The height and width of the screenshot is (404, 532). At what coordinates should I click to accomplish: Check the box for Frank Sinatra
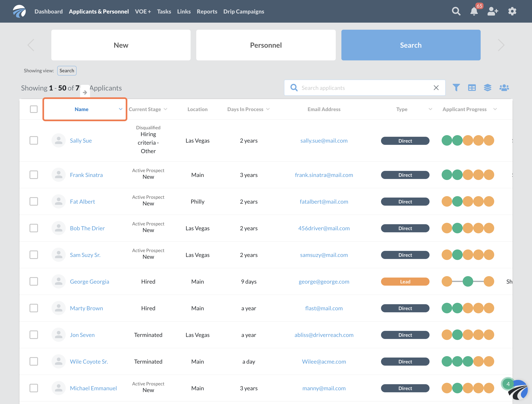[34, 175]
